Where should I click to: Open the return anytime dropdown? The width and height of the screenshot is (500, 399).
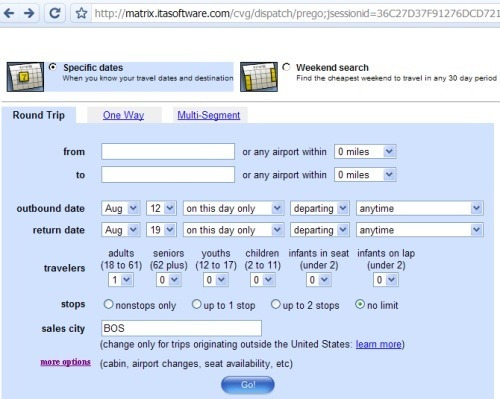pos(420,230)
